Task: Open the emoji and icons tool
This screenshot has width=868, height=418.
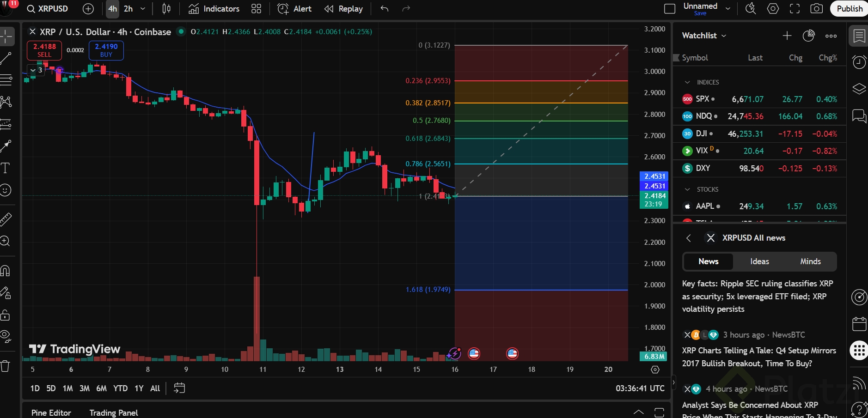Action: (x=6, y=190)
